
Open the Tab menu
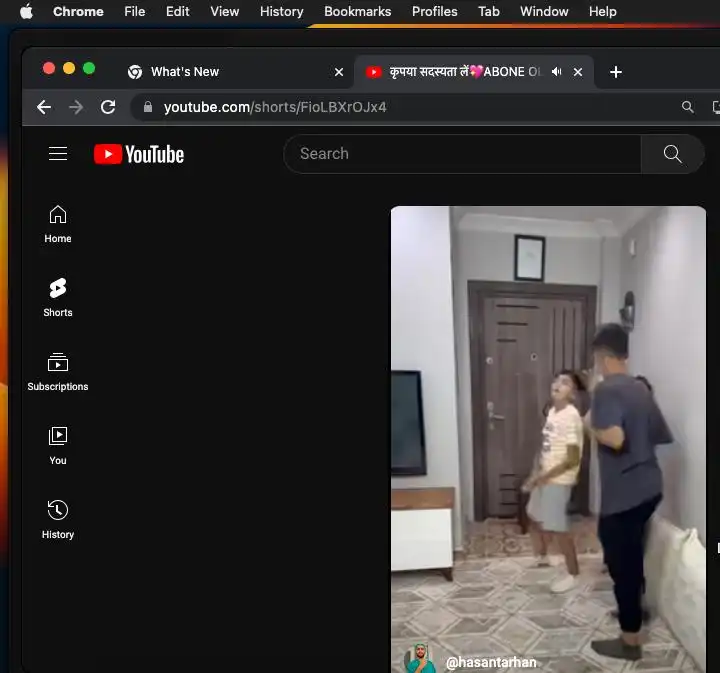click(489, 11)
